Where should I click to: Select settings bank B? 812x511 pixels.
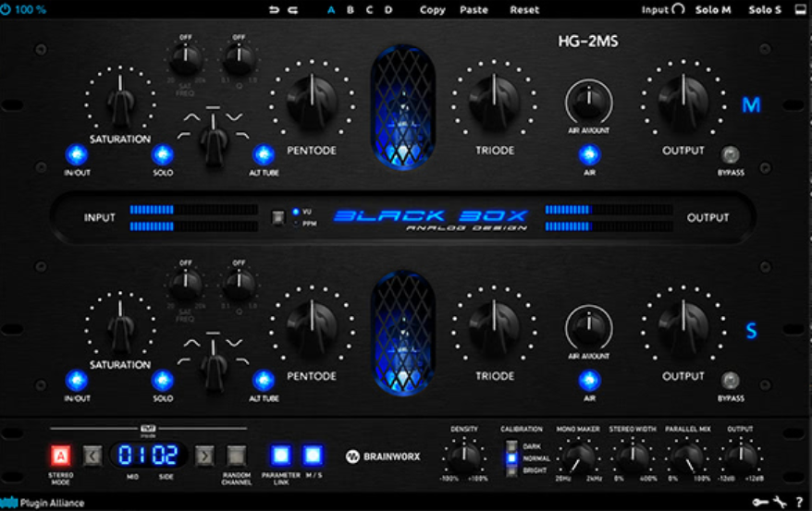click(351, 10)
